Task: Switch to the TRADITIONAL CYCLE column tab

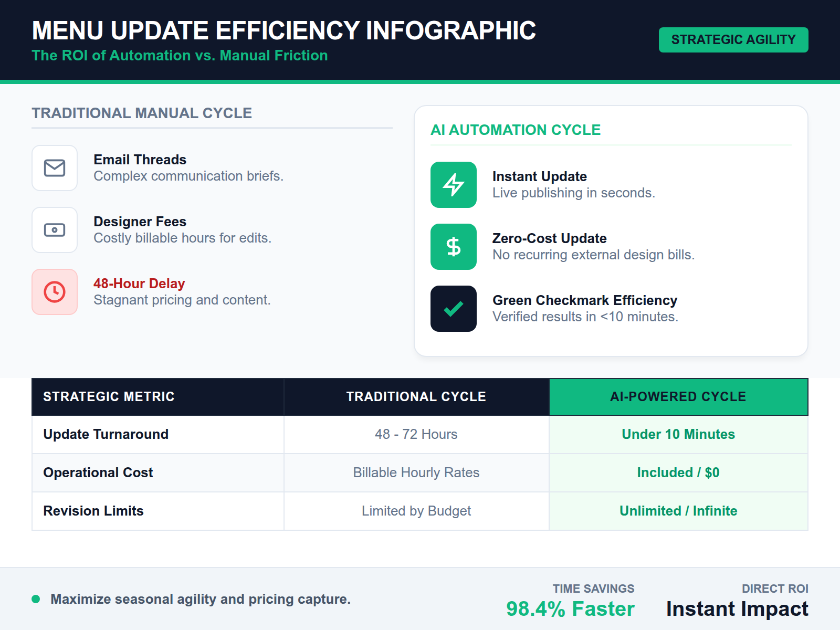Action: coord(415,397)
